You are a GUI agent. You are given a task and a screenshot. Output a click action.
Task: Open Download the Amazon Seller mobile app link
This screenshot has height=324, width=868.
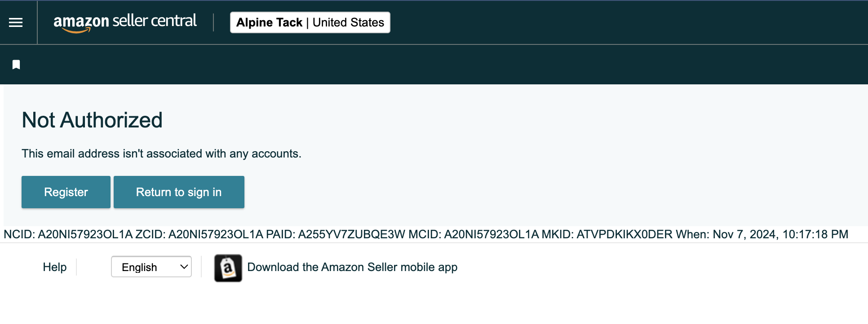click(352, 267)
